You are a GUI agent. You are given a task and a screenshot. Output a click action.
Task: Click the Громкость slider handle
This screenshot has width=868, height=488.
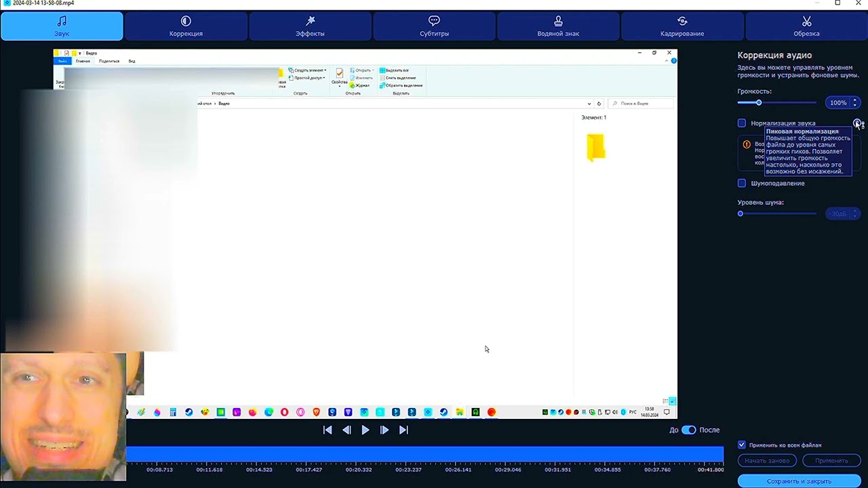pyautogui.click(x=759, y=102)
